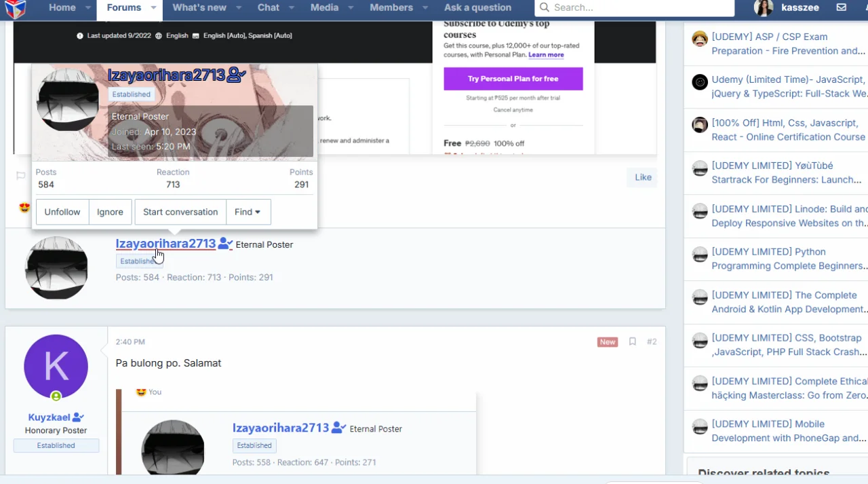This screenshot has height=484, width=868.
Task: Expand the Members dropdown arrow
Action: coord(425,8)
